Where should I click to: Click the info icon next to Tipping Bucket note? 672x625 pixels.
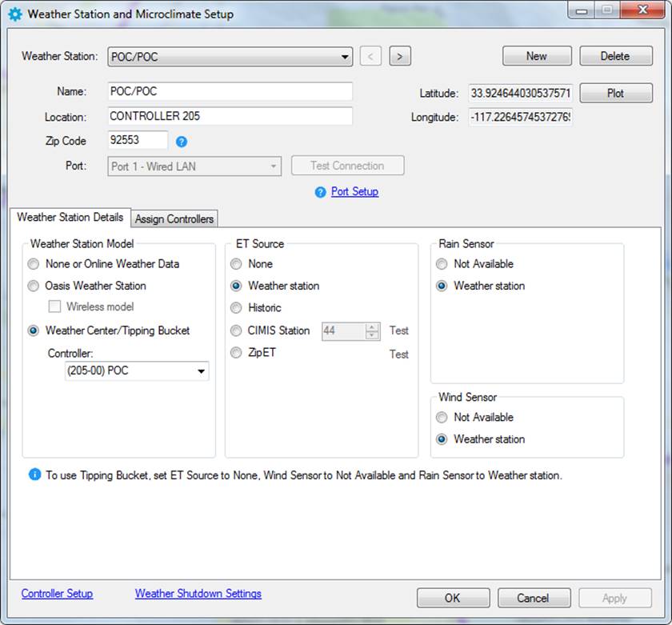coord(34,475)
